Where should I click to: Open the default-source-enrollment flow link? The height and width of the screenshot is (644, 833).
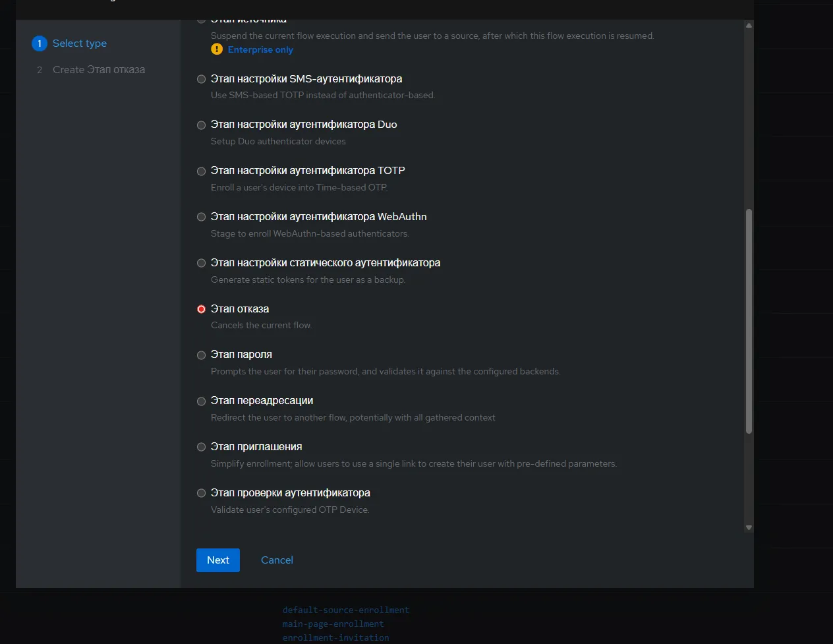346,610
